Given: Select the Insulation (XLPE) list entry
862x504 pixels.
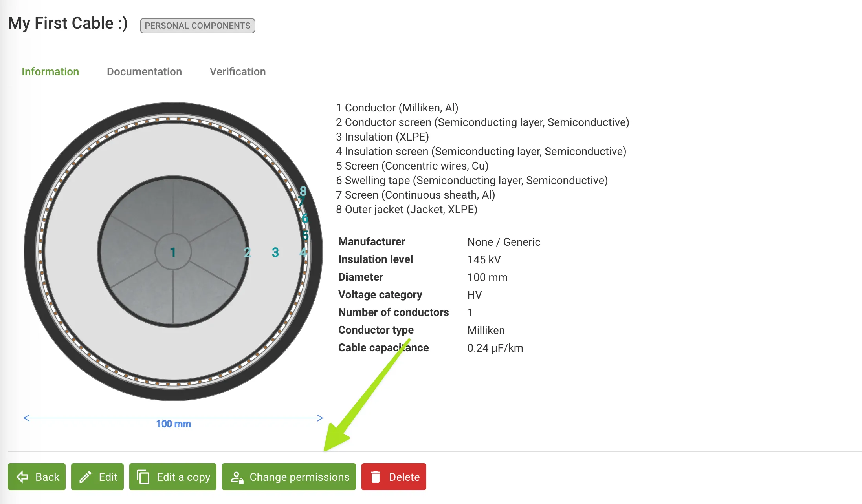Looking at the screenshot, I should coord(382,137).
